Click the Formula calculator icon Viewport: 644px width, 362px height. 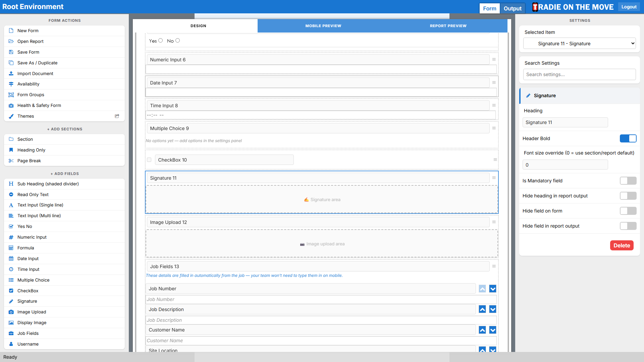11,248
